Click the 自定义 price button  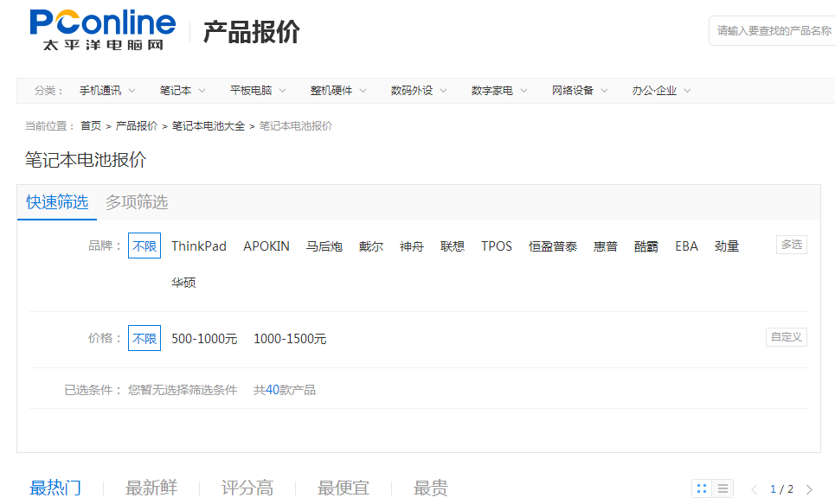[x=787, y=337]
